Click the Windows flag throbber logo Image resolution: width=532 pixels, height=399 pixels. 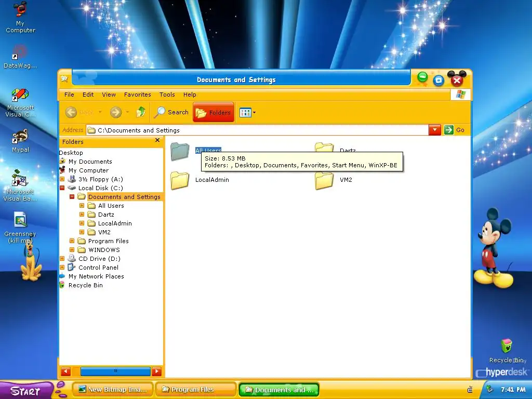pos(460,95)
